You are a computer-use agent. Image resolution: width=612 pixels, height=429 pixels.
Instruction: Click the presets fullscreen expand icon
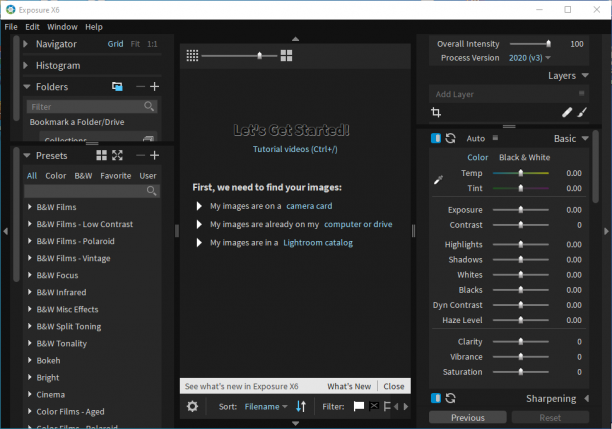117,155
